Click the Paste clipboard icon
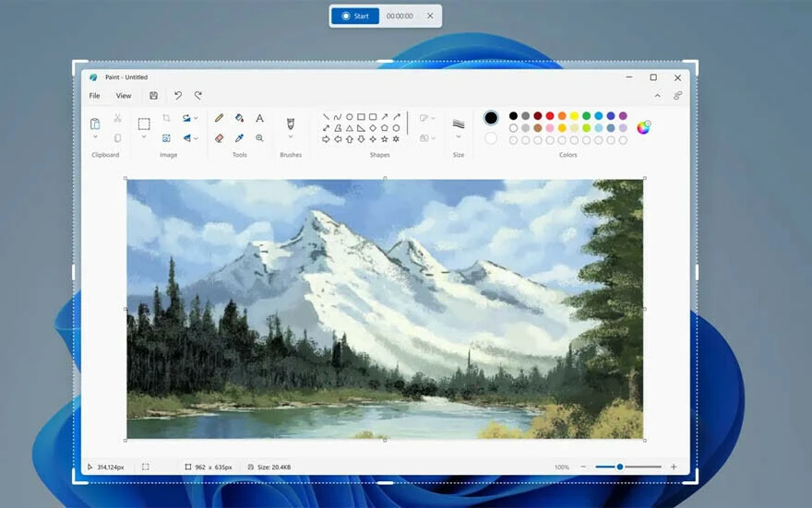812x508 pixels. (x=95, y=124)
